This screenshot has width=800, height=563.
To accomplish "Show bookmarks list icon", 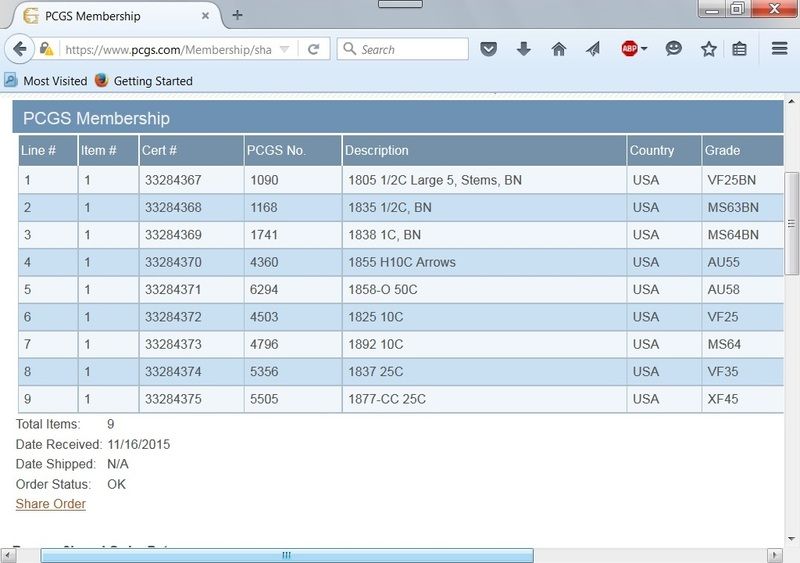I will pos(739,49).
